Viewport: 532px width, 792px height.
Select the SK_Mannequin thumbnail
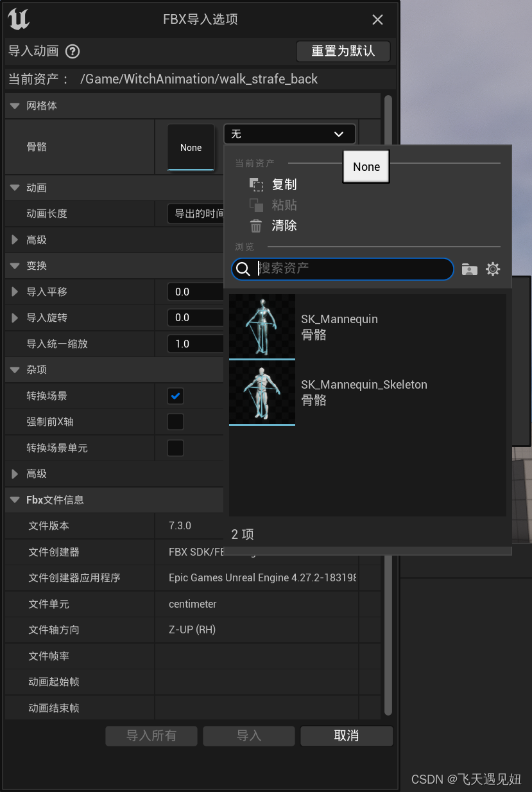pos(262,326)
